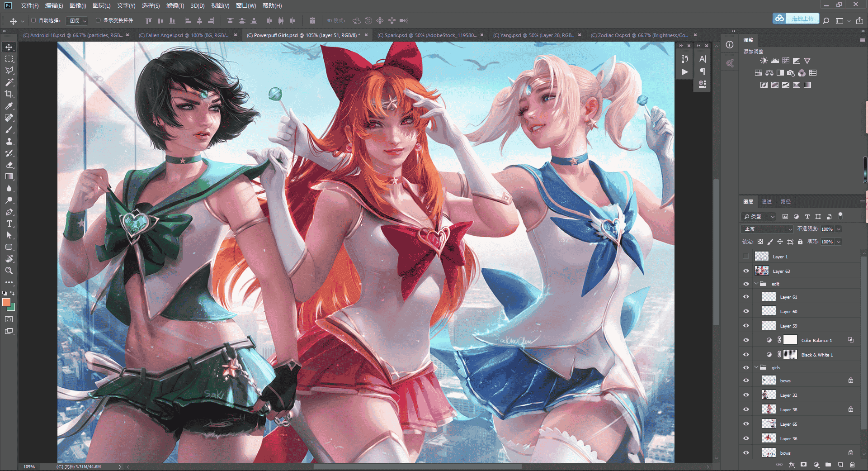Select the Move tool in toolbar
Image resolution: width=868 pixels, height=471 pixels.
(x=9, y=47)
